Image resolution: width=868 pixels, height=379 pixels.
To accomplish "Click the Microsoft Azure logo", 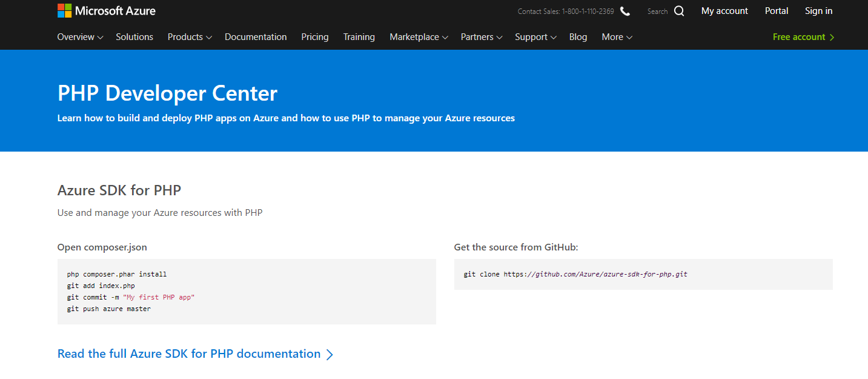I will point(107,11).
